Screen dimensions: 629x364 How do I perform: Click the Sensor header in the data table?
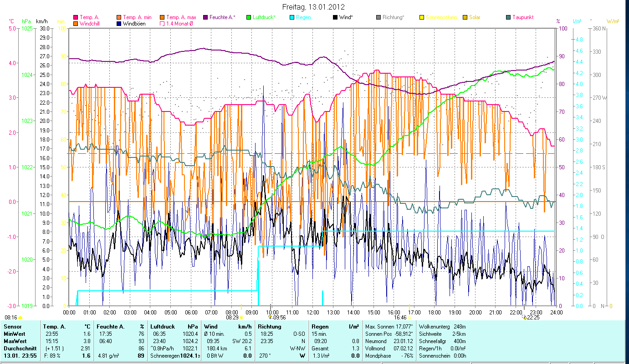(12, 327)
